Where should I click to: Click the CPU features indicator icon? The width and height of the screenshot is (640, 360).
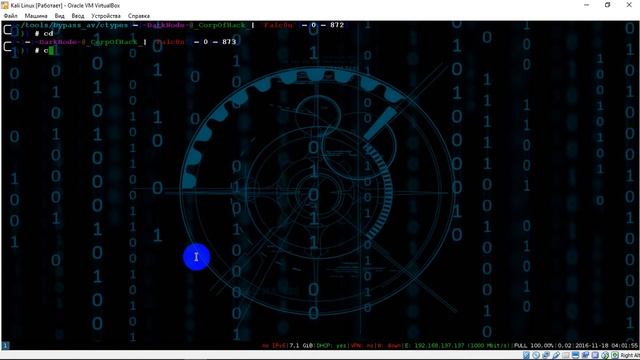click(595, 355)
